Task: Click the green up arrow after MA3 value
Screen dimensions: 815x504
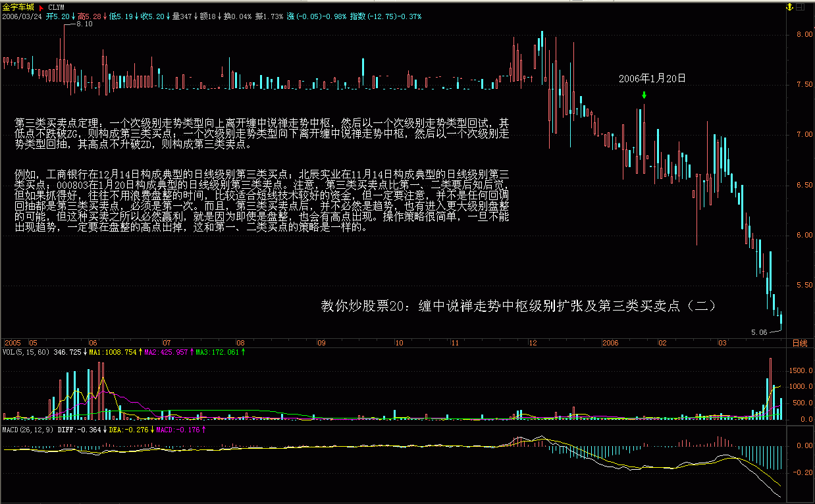Action: [244, 353]
